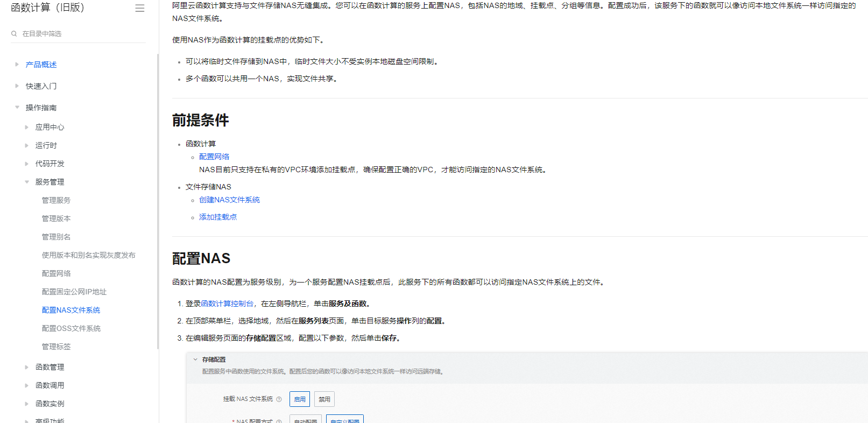Open the 管理服务 page
868x423 pixels.
click(56, 200)
